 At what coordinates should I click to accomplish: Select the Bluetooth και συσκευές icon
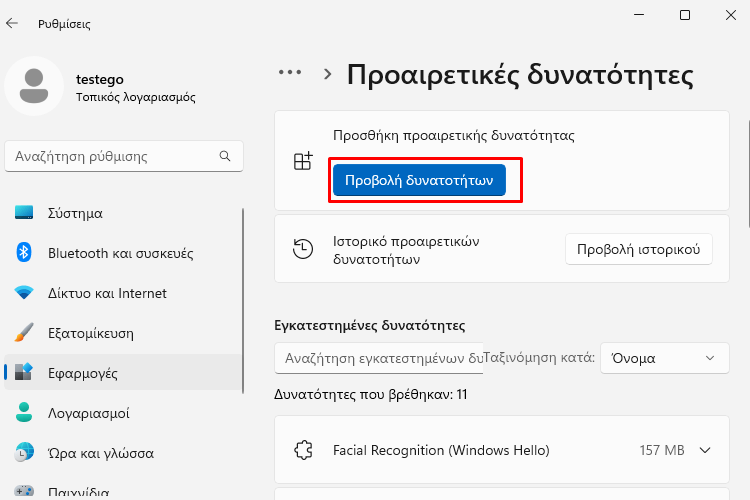click(x=24, y=252)
